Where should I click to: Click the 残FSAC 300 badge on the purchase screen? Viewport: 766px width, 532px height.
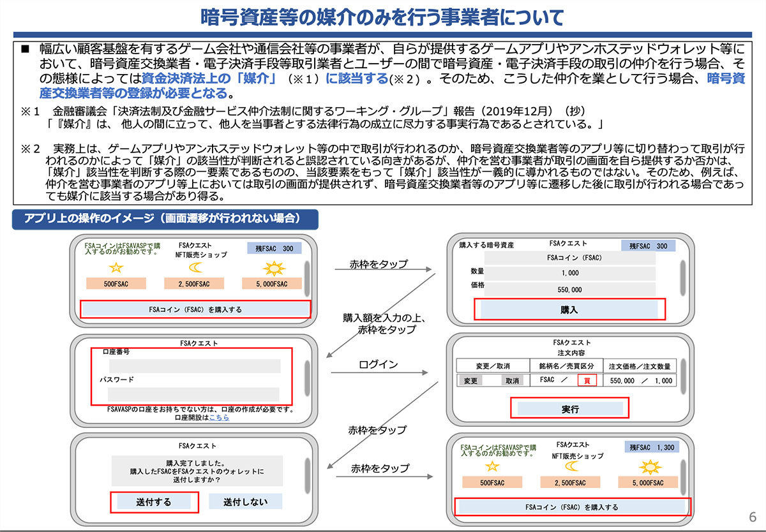(x=648, y=246)
